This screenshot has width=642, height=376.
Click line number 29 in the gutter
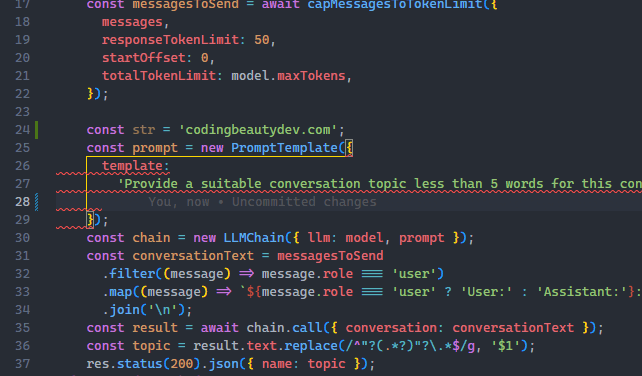click(23, 220)
